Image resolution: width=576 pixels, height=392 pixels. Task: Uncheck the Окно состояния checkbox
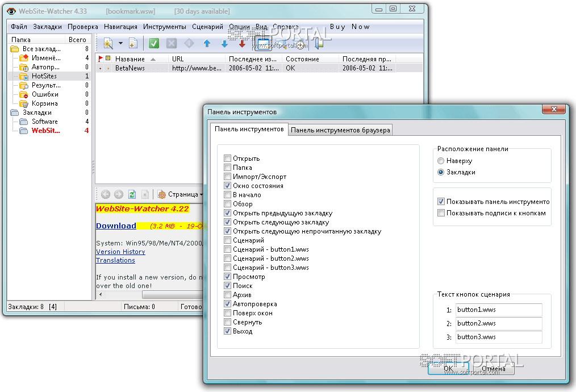point(227,186)
